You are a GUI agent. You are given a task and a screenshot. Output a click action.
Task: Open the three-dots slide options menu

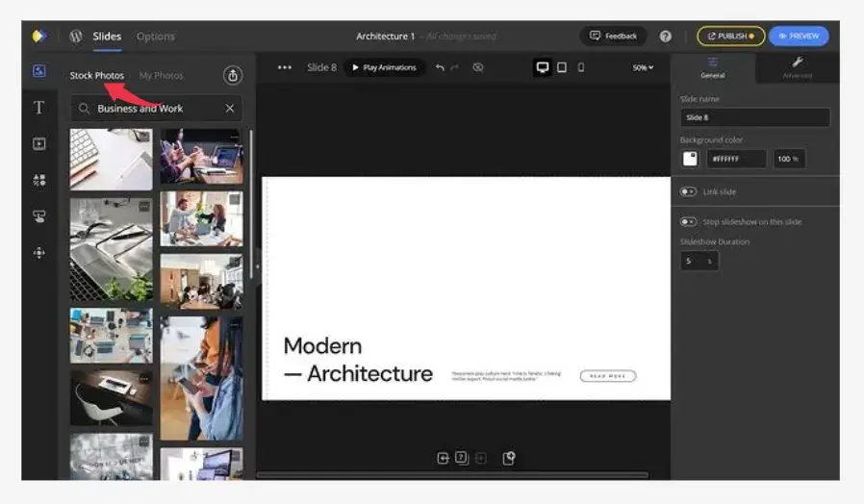click(284, 67)
